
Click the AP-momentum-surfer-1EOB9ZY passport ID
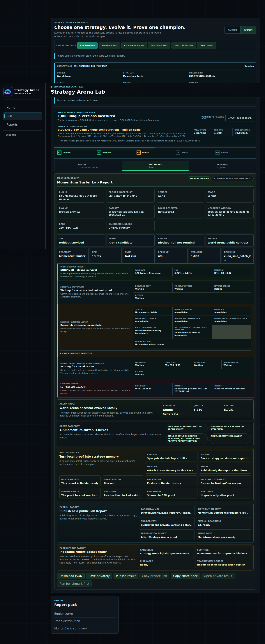pyautogui.click(x=84, y=430)
